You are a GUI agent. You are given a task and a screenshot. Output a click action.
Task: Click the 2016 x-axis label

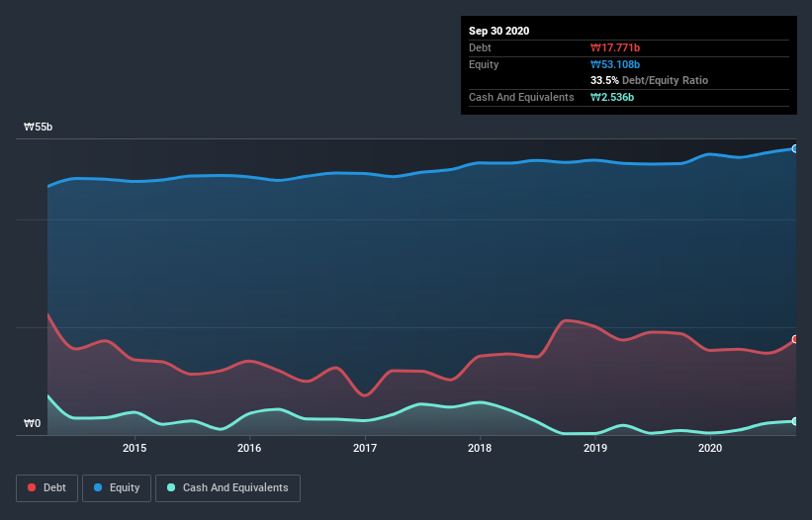[x=249, y=448]
